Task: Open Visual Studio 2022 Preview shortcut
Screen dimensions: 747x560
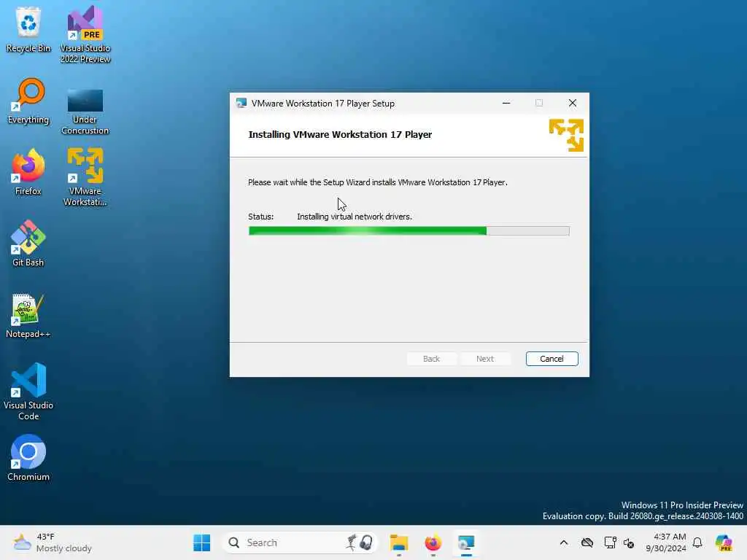Action: tap(85, 34)
